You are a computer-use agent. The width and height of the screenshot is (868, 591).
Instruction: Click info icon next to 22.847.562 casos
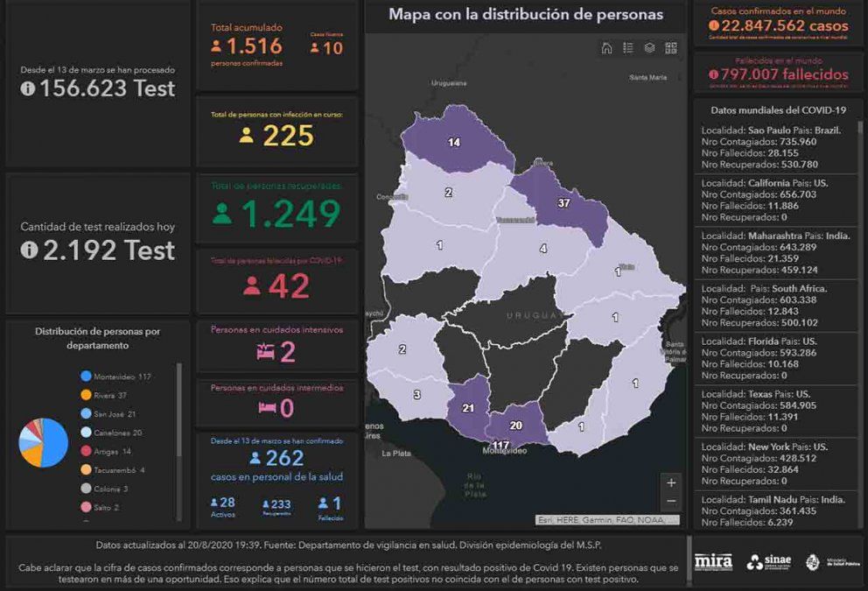(714, 25)
